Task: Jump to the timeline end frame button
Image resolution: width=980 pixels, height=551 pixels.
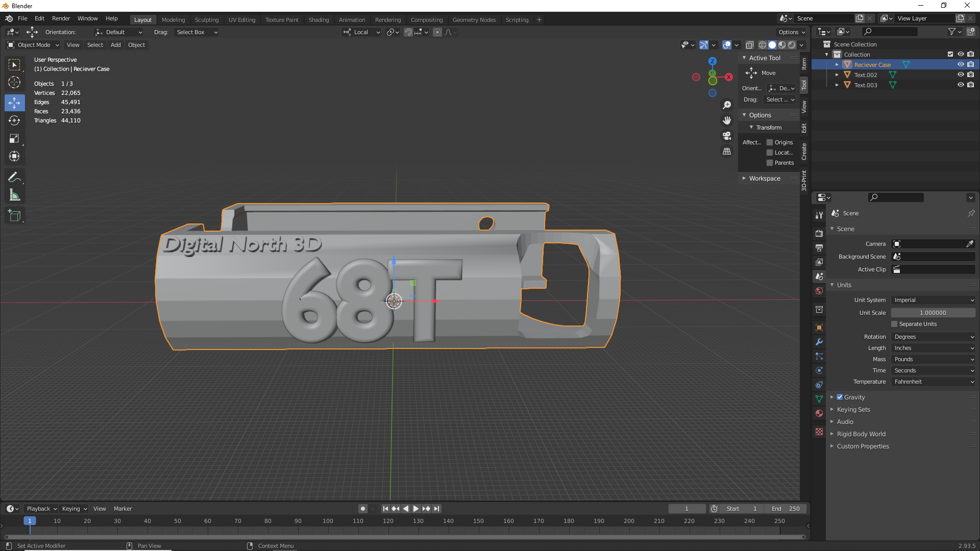Action: (437, 509)
